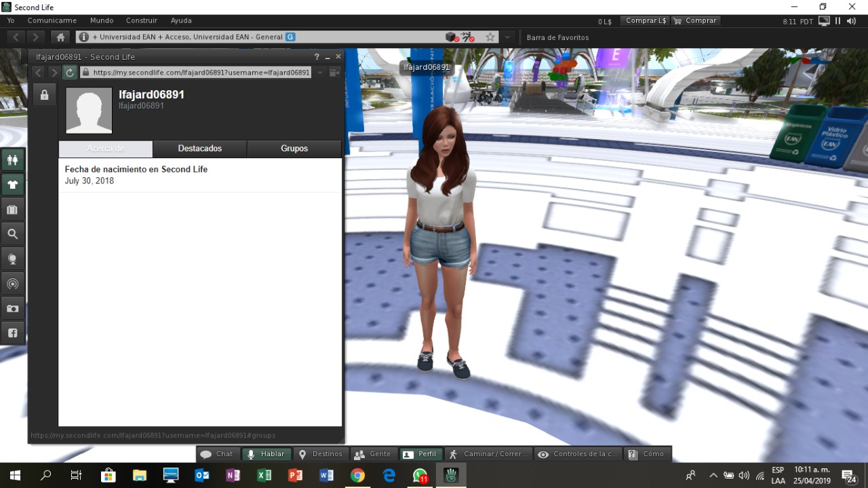Open the world map globe icon

pyautogui.click(x=12, y=259)
